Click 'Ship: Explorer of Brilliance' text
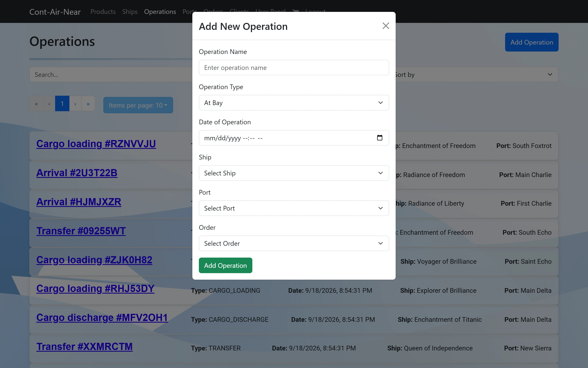588x368 pixels. [438, 290]
